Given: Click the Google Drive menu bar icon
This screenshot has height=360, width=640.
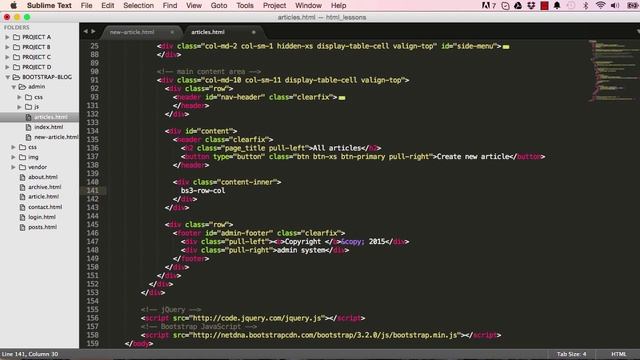Looking at the screenshot, I should (x=518, y=5).
